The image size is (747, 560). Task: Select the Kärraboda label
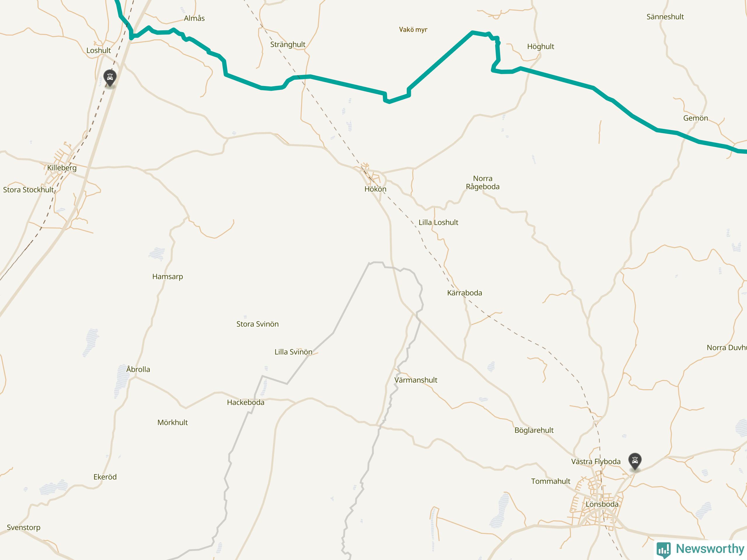465,293
